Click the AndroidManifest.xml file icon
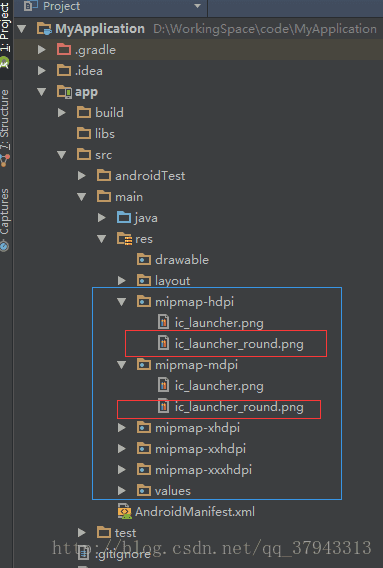Screen dimensions: 383x568 (x=125, y=511)
